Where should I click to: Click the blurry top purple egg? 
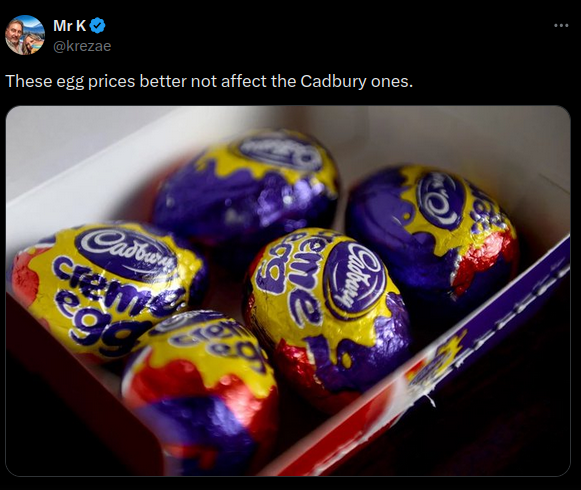coord(246,189)
